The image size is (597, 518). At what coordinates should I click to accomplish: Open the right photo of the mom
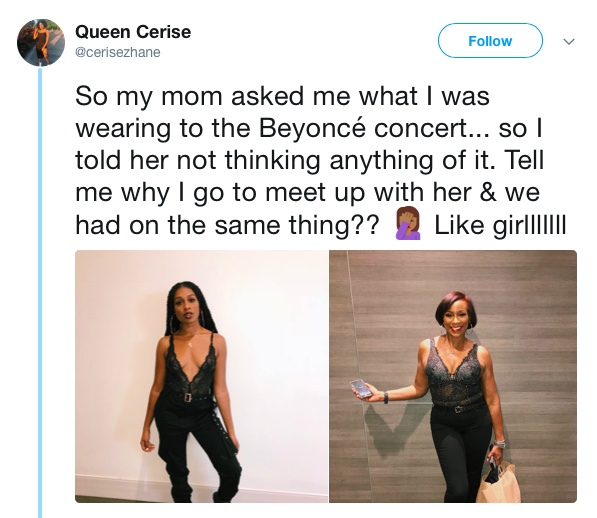tap(453, 376)
